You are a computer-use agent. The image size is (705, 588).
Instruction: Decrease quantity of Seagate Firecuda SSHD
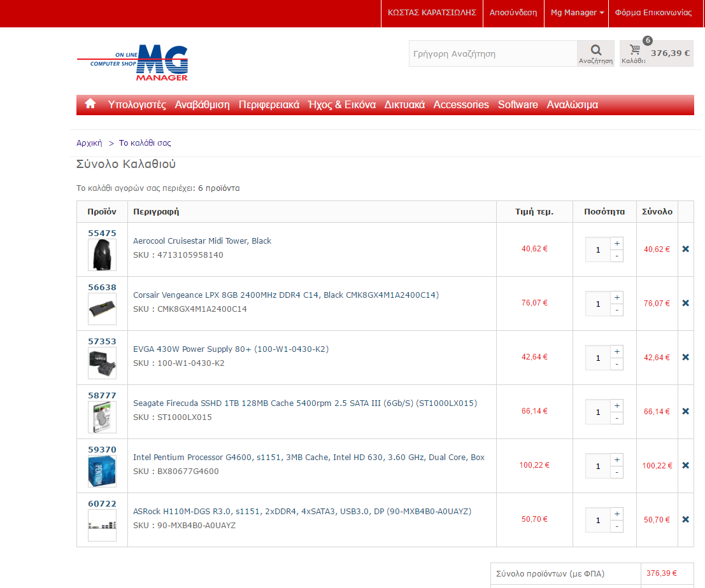pos(617,418)
